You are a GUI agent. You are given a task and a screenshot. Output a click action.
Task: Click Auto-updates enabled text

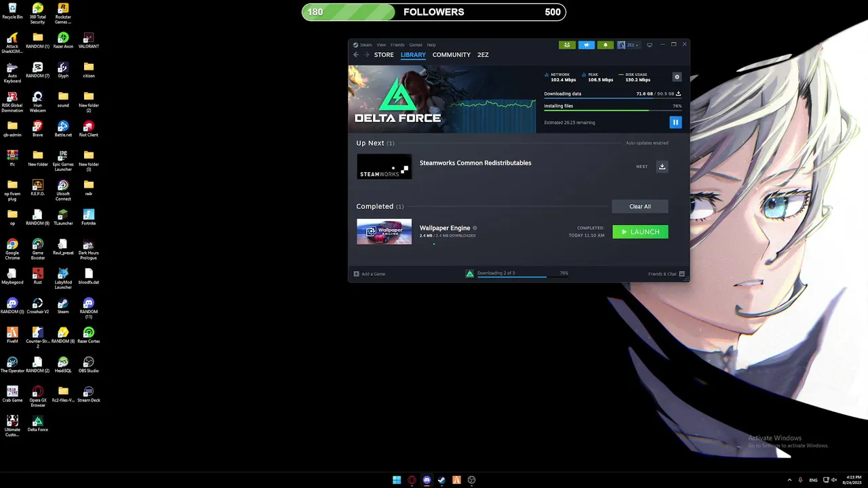[x=647, y=143]
